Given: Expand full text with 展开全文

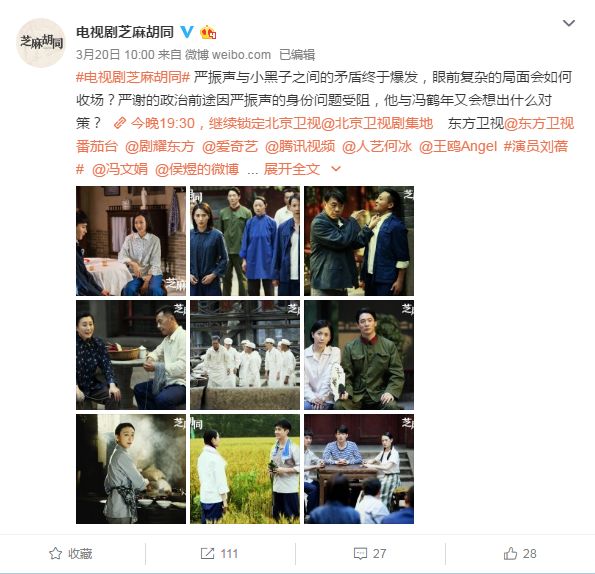Looking at the screenshot, I should pyautogui.click(x=292, y=169).
